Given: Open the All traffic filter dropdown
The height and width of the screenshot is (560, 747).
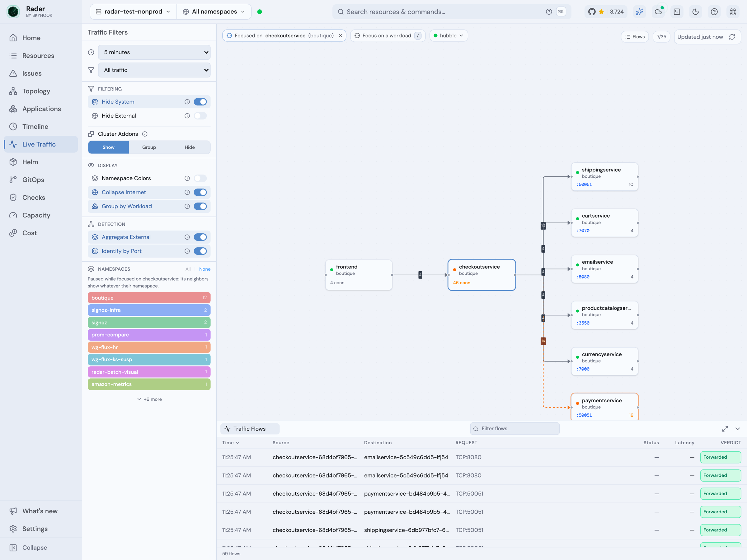Looking at the screenshot, I should pyautogui.click(x=154, y=70).
